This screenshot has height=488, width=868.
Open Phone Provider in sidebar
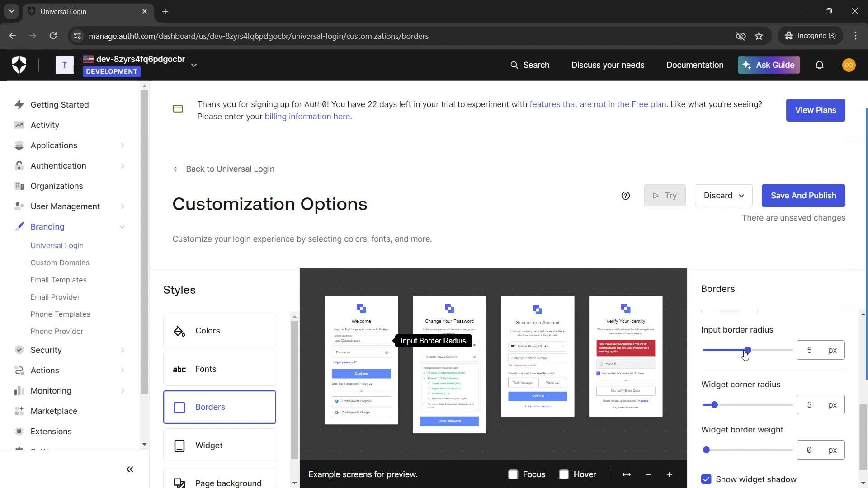[x=57, y=331]
